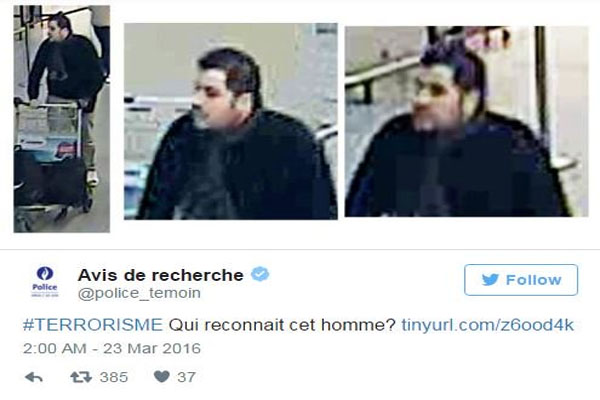
Task: Click the blue verified checkmark badge
Action: [260, 274]
